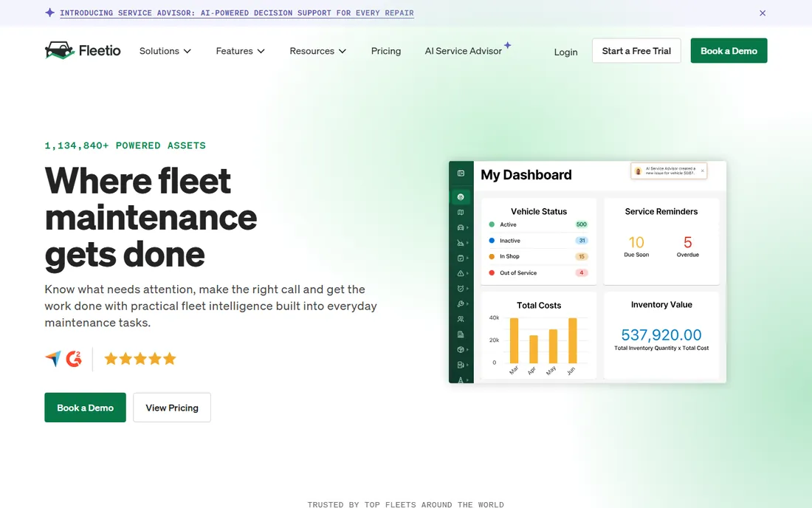Click the Fleetio car logo icon
The height and width of the screenshot is (508, 812).
(x=60, y=50)
